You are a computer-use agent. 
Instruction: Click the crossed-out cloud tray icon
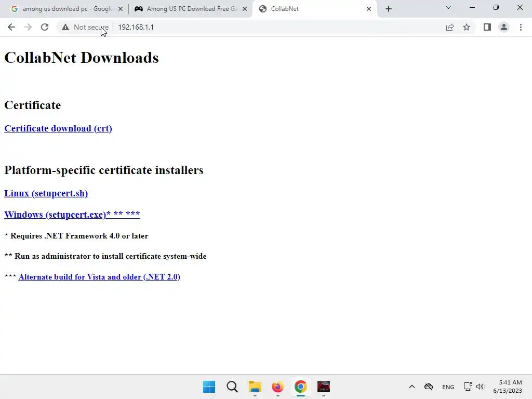pos(429,387)
